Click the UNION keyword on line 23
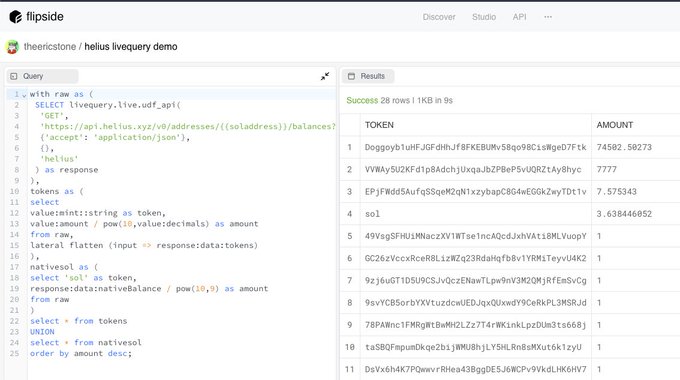 (42, 332)
